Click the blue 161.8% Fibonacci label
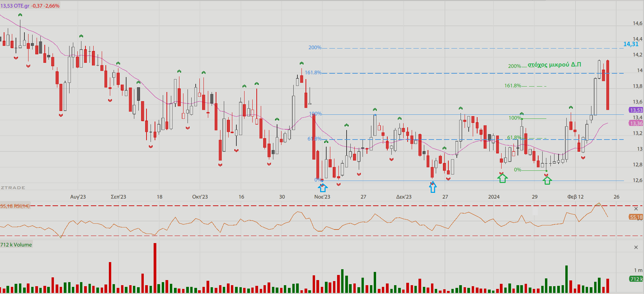Viewport: 644px width, 294px height. pos(313,73)
